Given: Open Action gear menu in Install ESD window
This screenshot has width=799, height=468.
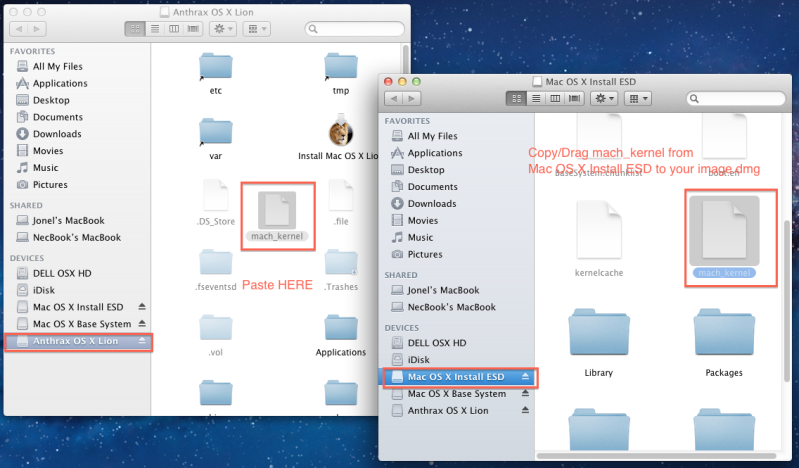Looking at the screenshot, I should [605, 98].
